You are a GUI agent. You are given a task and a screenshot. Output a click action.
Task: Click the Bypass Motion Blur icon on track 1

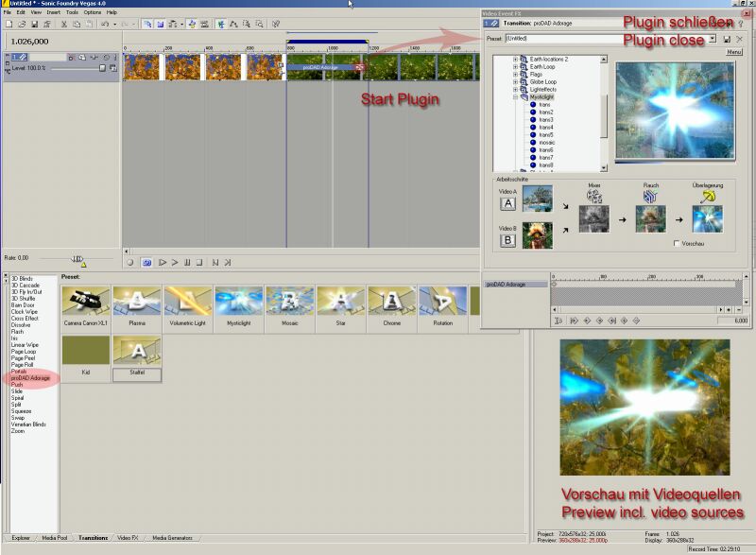(71, 58)
